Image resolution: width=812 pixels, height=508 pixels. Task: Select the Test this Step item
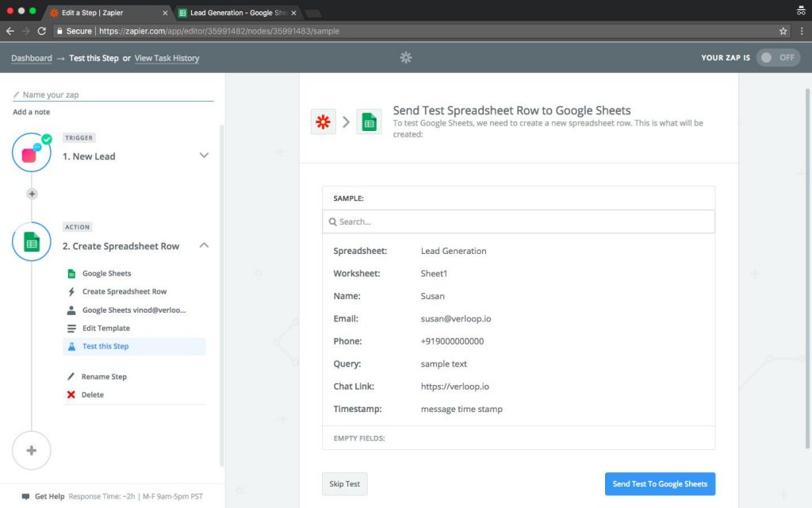coord(134,346)
